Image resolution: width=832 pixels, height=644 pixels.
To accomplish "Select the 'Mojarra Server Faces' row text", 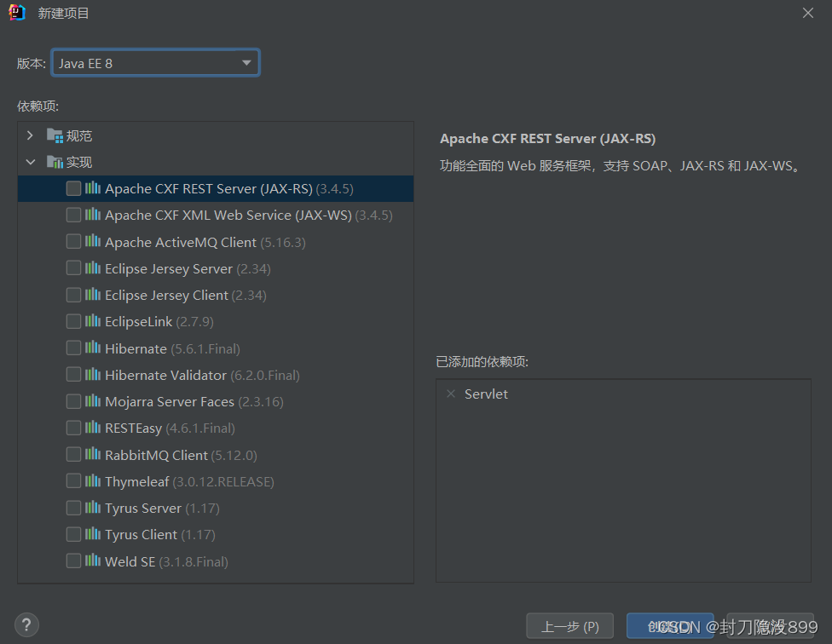I will pyautogui.click(x=170, y=402).
